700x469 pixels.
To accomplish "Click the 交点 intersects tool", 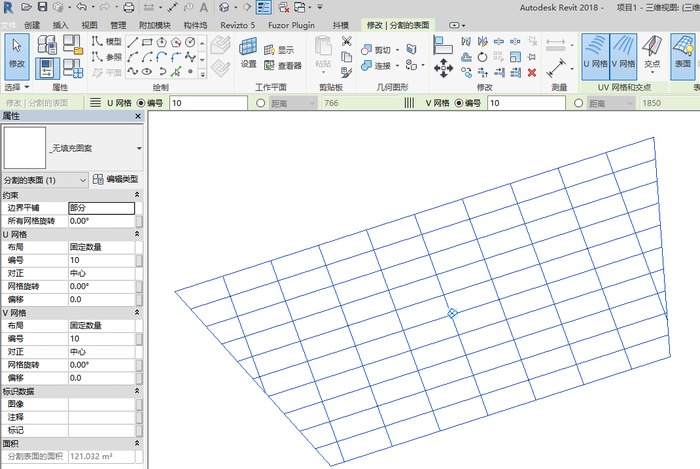I will (x=652, y=51).
